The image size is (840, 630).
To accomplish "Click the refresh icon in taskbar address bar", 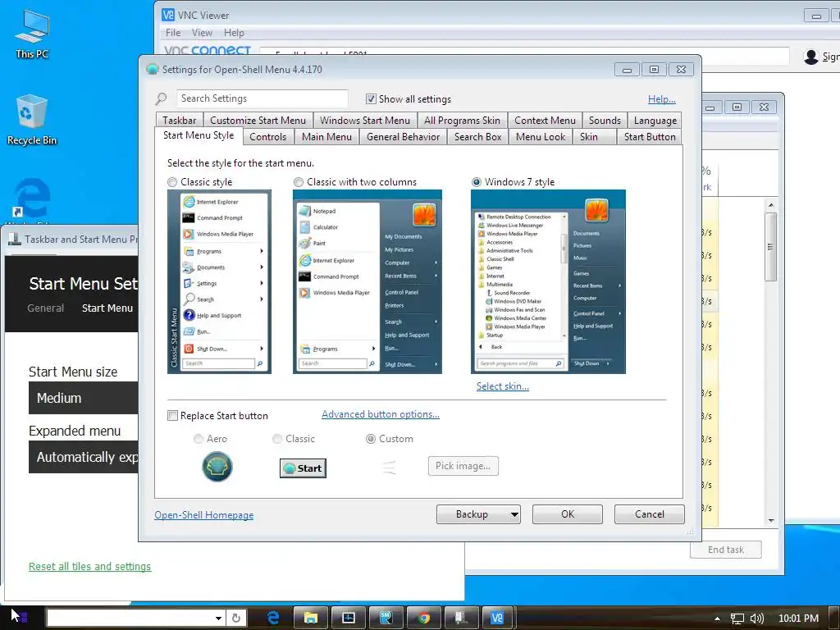I will [236, 618].
